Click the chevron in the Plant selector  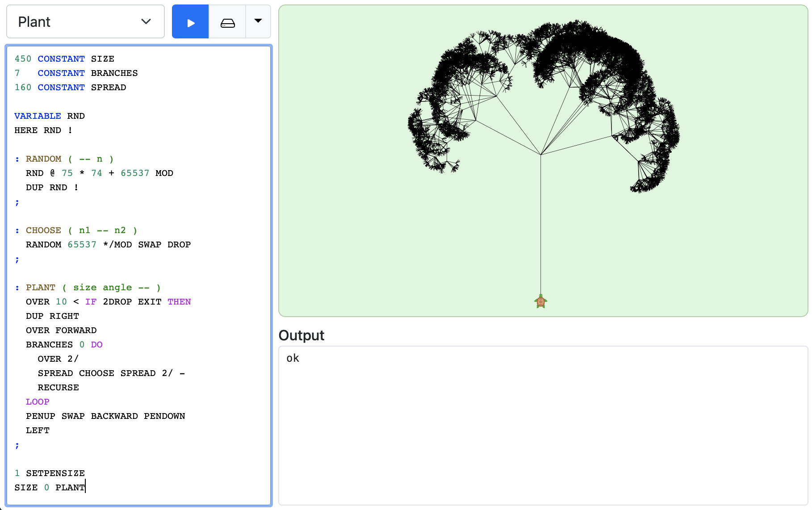coord(146,21)
